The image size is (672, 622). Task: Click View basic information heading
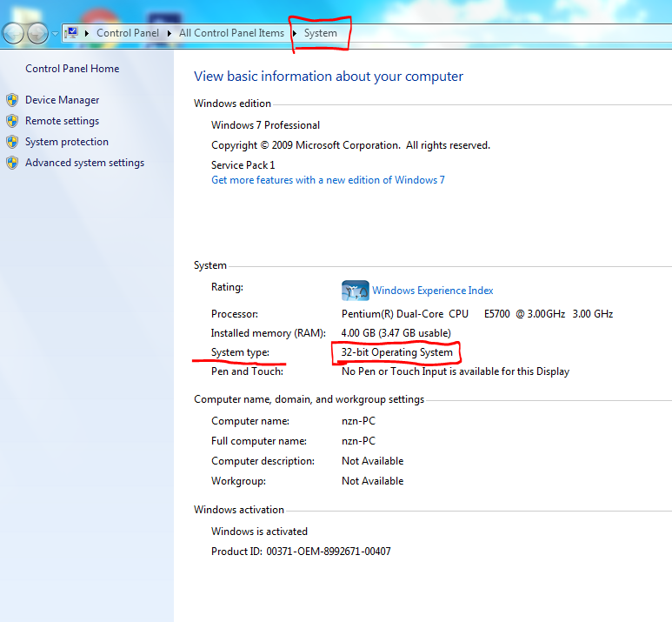point(329,77)
